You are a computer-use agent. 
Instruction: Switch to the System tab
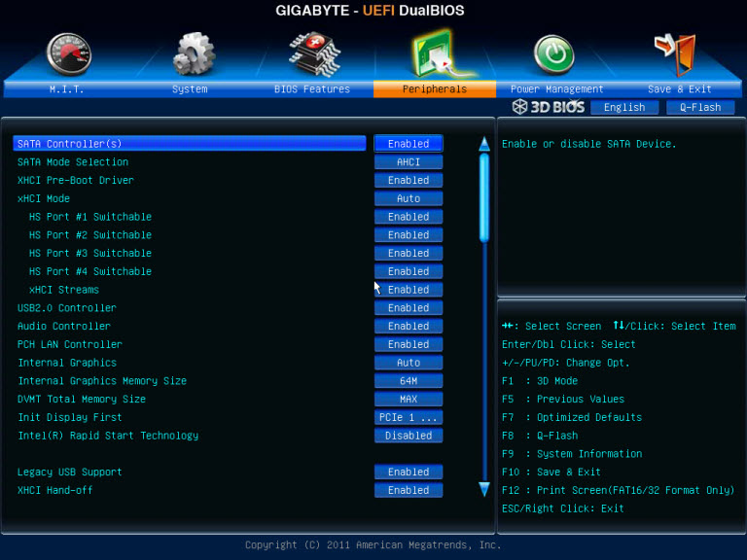click(190, 89)
